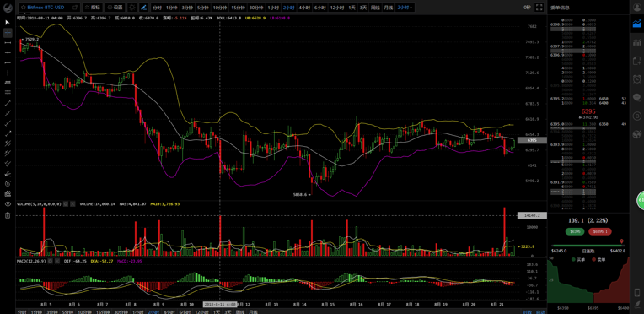Click the 6398.9 order book price
The height and width of the screenshot is (314, 644).
[556, 24]
